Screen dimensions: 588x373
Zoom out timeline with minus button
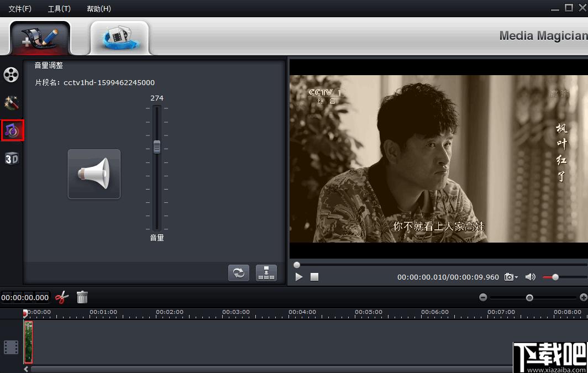point(483,297)
